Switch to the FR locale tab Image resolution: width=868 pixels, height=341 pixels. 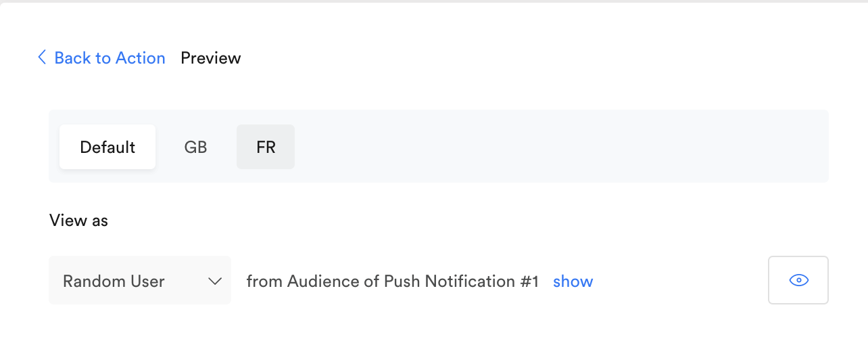tap(266, 147)
